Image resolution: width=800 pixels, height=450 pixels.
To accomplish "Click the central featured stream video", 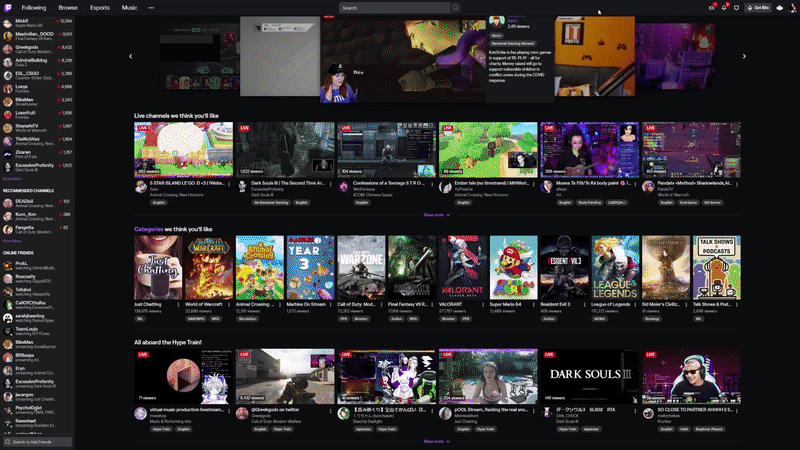I will coord(403,59).
